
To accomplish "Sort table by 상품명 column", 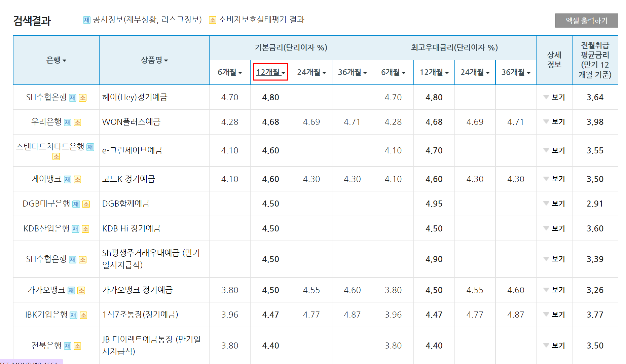I will pos(154,60).
